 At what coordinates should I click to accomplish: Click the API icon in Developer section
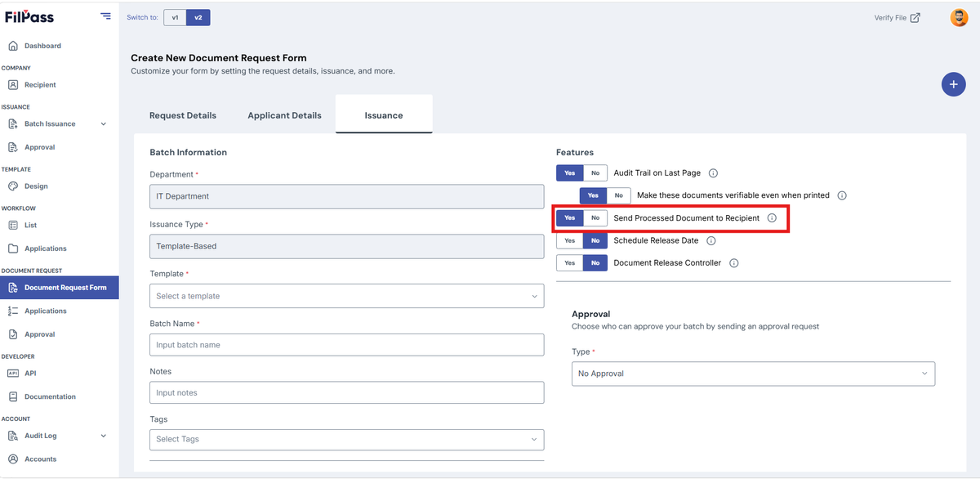point(13,373)
